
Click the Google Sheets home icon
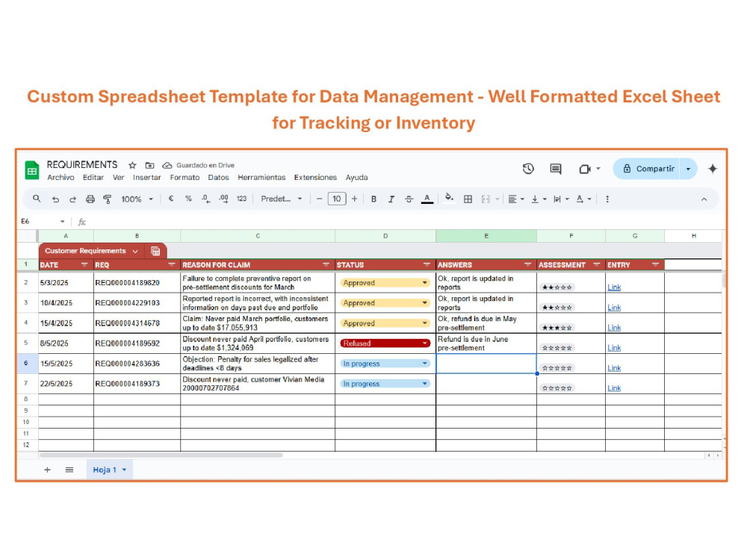tap(32, 170)
